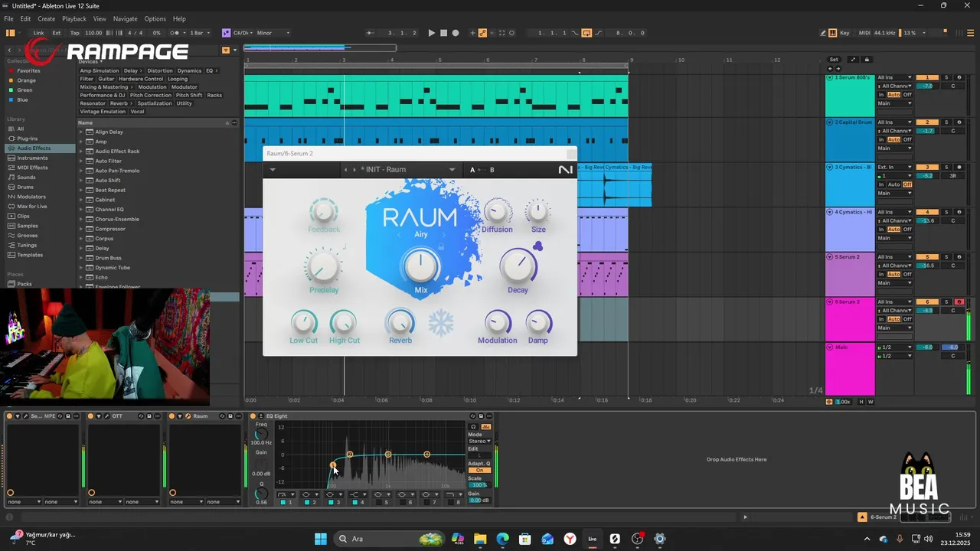Screen dimensions: 980x551
Task: Turn off monitoring on 6 Serum 2 track
Action: [907, 319]
